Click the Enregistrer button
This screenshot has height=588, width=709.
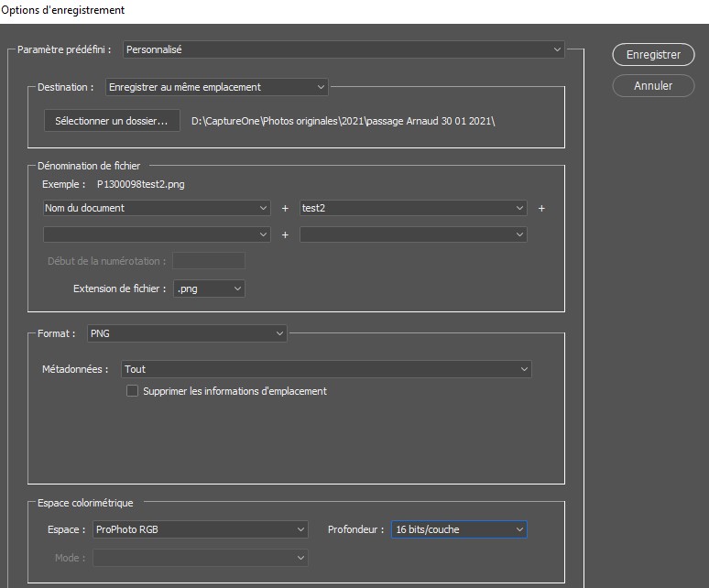pyautogui.click(x=653, y=55)
